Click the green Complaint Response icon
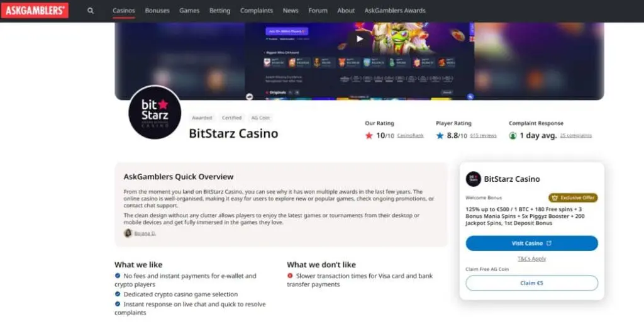Image resolution: width=644 pixels, height=324 pixels. tap(513, 135)
